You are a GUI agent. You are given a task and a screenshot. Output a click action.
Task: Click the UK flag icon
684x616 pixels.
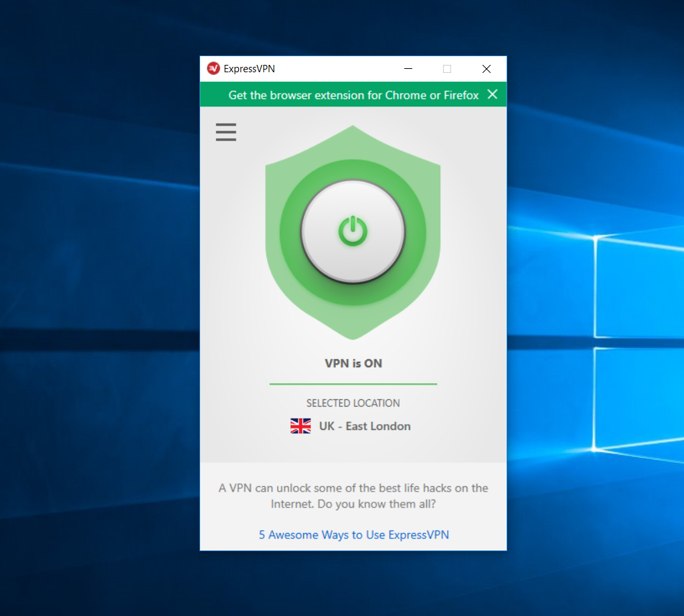(x=301, y=426)
